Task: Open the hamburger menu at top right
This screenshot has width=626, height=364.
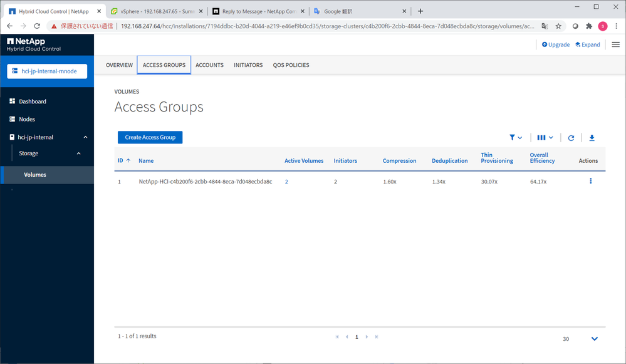Action: (615, 44)
